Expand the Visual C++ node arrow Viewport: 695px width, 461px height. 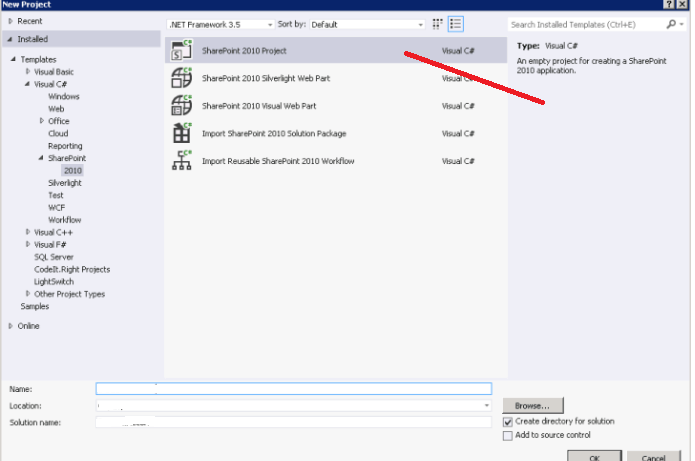click(x=27, y=232)
